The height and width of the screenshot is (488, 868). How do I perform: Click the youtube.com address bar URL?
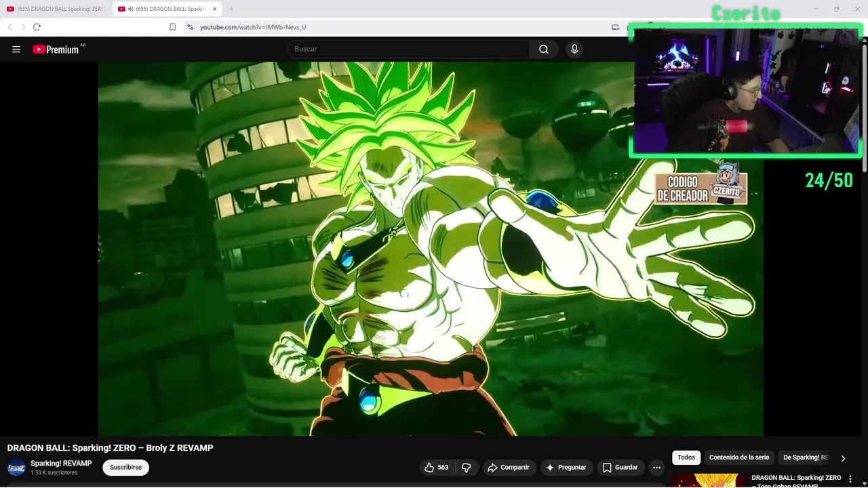(253, 27)
